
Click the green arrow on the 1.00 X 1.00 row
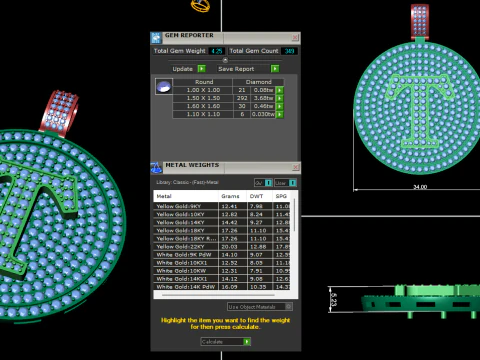[279, 90]
